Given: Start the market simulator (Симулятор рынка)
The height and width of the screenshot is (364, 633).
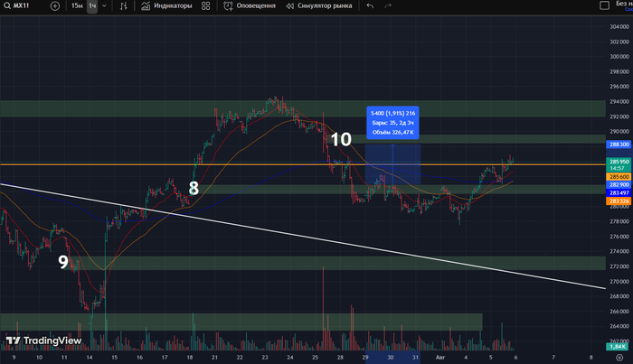Looking at the screenshot, I should click(321, 5).
